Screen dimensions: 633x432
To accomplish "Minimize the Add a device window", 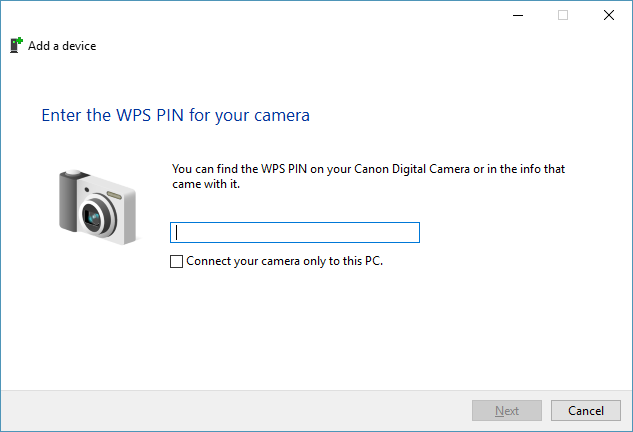I will click(x=517, y=15).
